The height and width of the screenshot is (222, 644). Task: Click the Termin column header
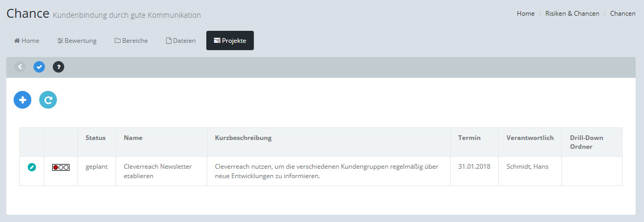tap(469, 138)
